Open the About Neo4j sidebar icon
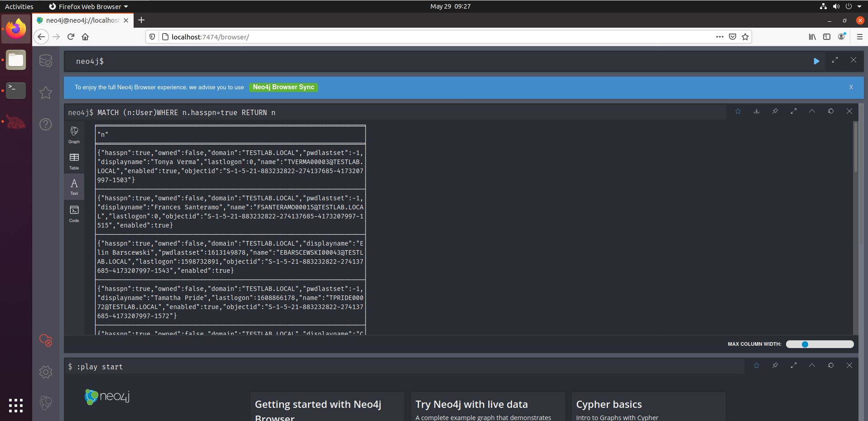 (x=46, y=402)
